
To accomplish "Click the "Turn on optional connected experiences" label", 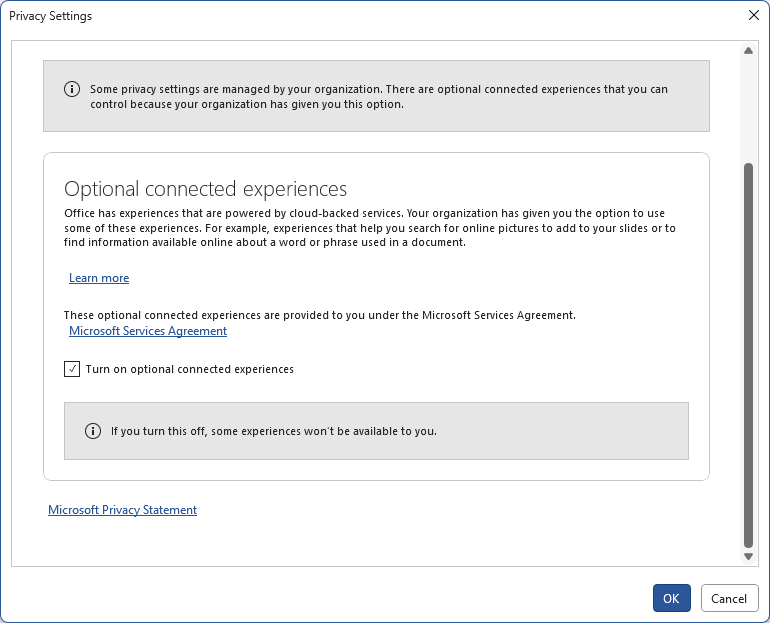I will 189,369.
